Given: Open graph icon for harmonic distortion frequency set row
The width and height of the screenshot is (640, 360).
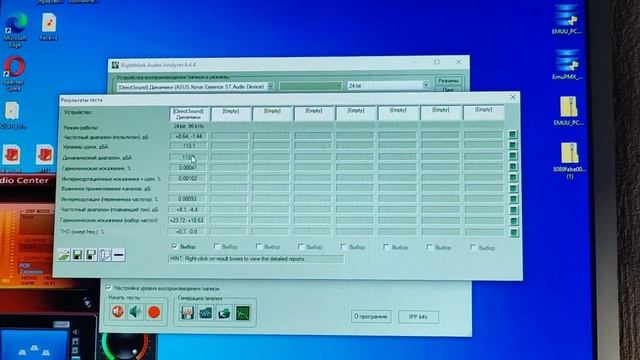Looking at the screenshot, I should (513, 221).
